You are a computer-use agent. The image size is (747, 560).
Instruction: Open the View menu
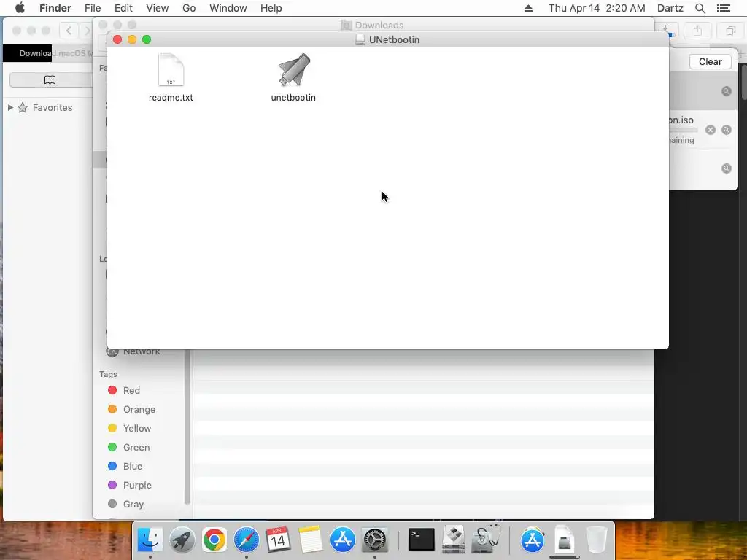(158, 8)
